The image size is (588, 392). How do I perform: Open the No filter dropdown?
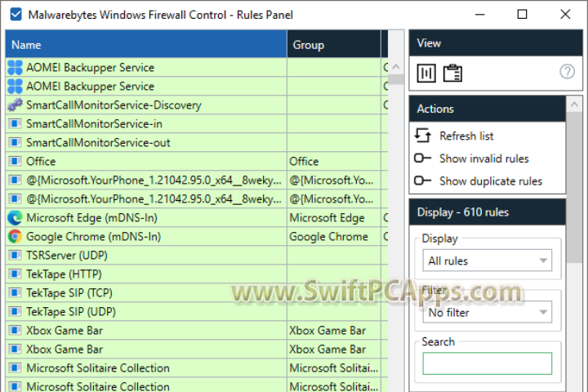(x=487, y=312)
